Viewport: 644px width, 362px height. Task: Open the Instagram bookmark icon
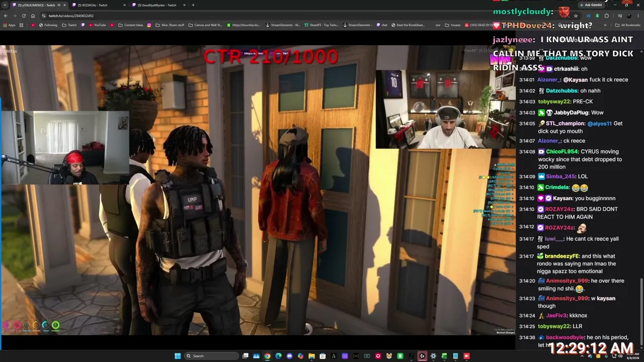click(149, 25)
